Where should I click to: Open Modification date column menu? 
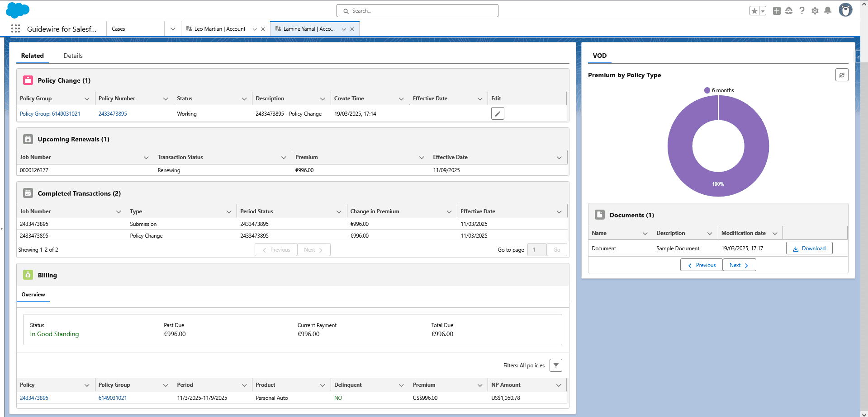(775, 233)
